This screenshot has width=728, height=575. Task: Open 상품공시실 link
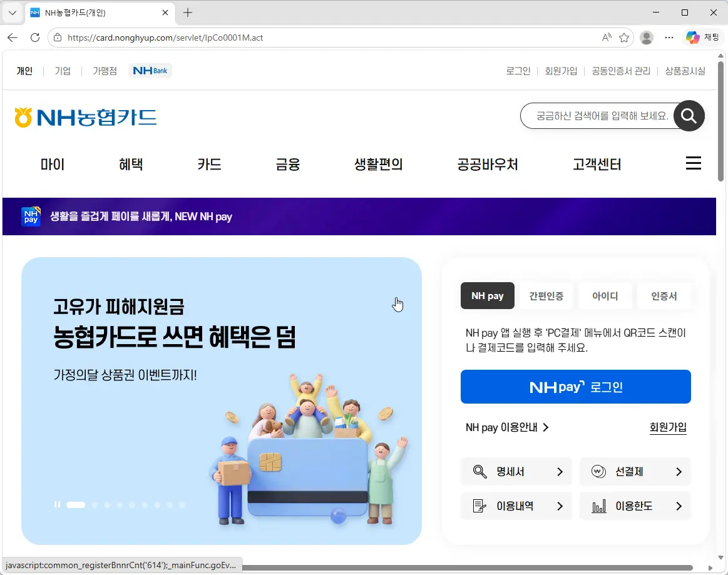click(685, 71)
